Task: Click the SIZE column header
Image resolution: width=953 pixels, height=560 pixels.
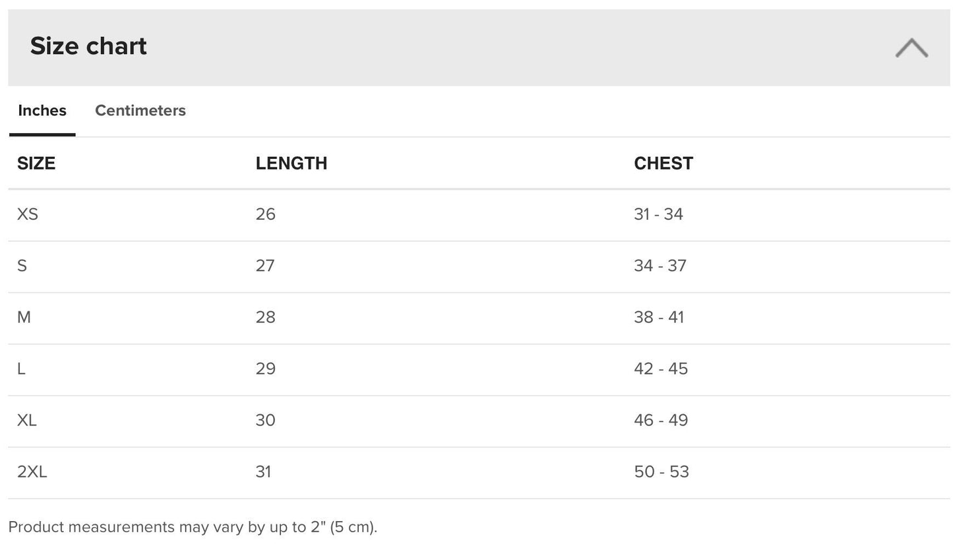Action: point(36,164)
